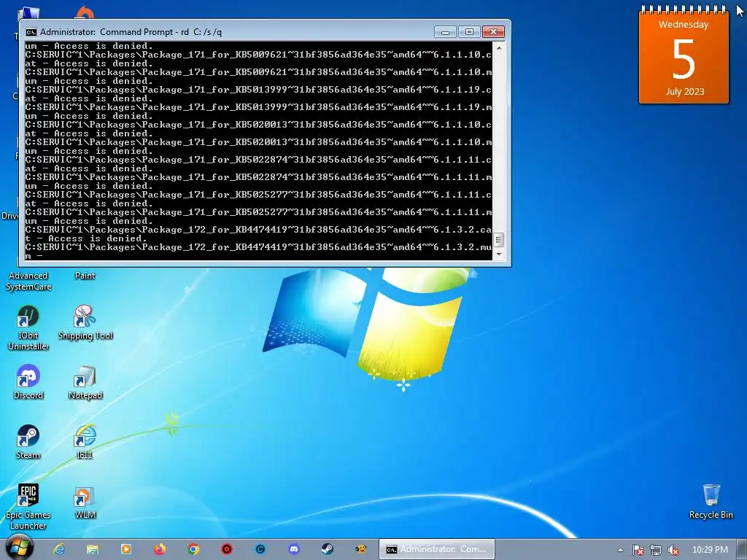Open Windows Explorer from the taskbar
This screenshot has width=747, height=560.
[93, 550]
